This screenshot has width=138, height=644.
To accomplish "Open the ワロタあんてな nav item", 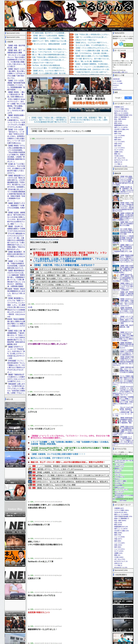I will pos(68,30).
